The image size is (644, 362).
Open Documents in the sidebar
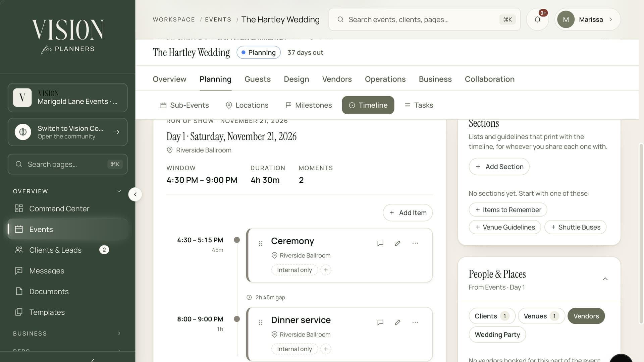[x=67, y=292]
